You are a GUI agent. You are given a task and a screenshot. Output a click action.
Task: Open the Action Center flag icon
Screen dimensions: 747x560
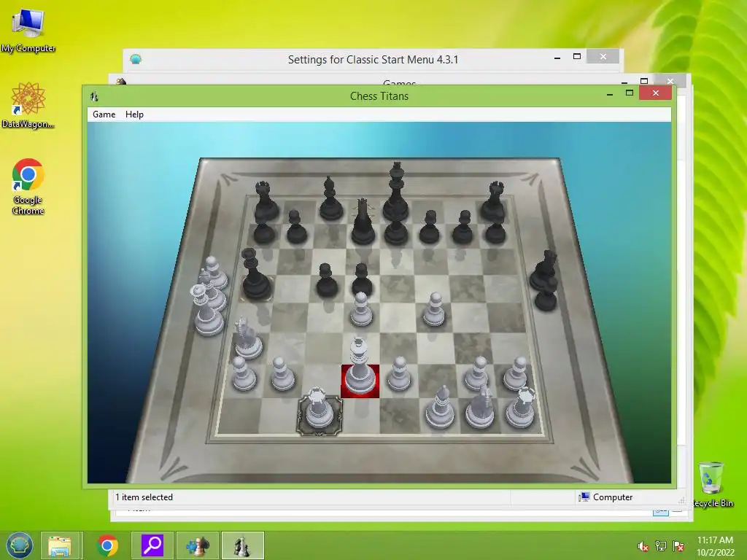[x=678, y=546]
